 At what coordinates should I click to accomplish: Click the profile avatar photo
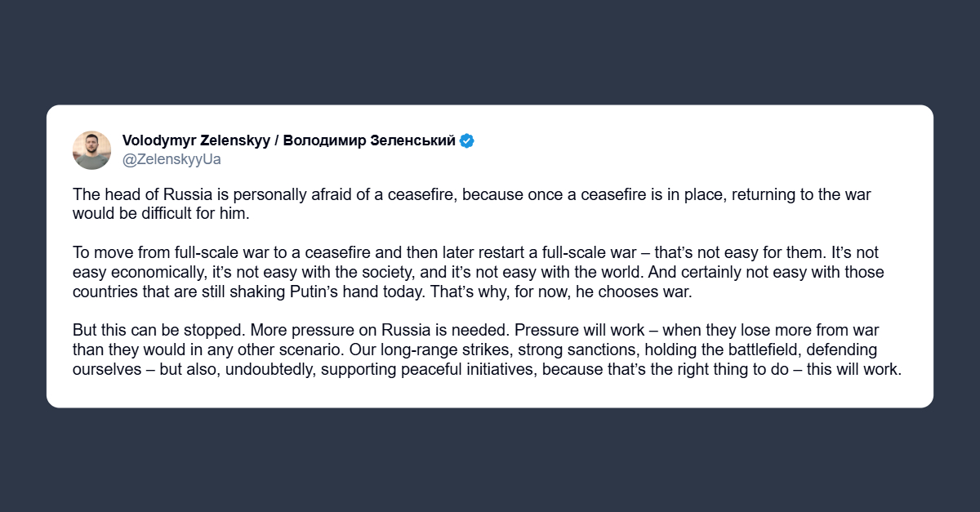[x=91, y=149]
